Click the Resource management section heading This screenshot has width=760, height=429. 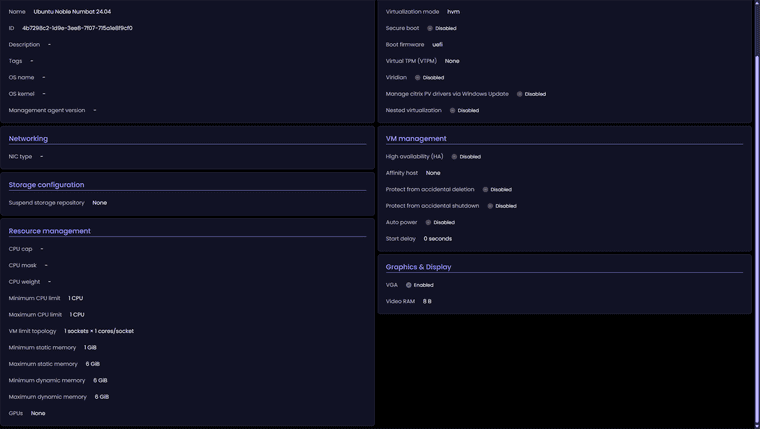point(49,231)
